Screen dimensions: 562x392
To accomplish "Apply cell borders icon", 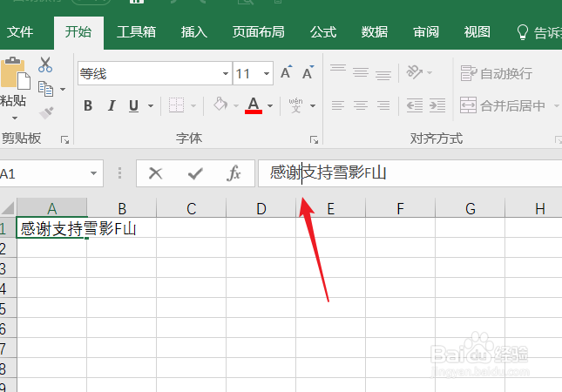I will 176,105.
